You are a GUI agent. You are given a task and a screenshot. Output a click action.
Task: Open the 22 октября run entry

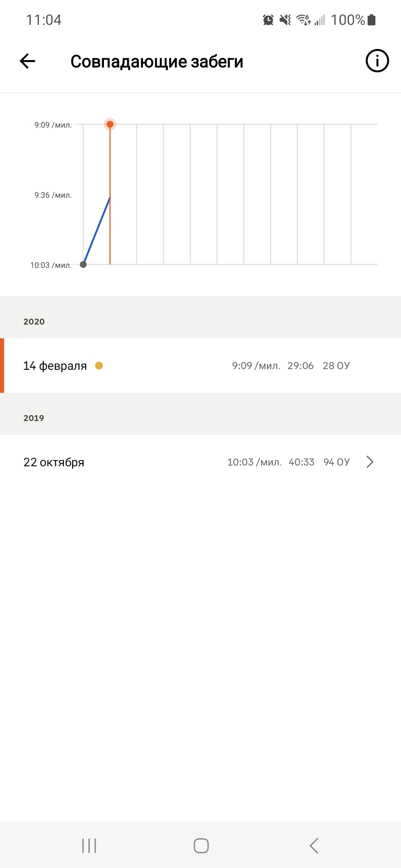pos(200,462)
